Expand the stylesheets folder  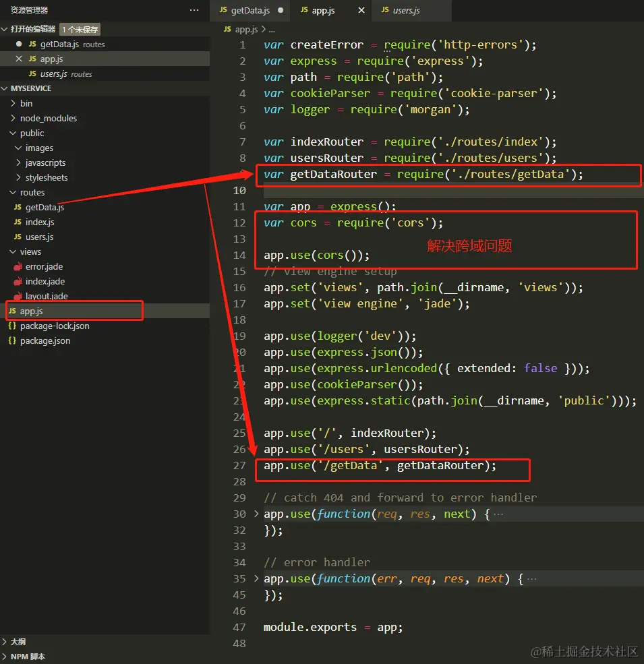pos(18,177)
